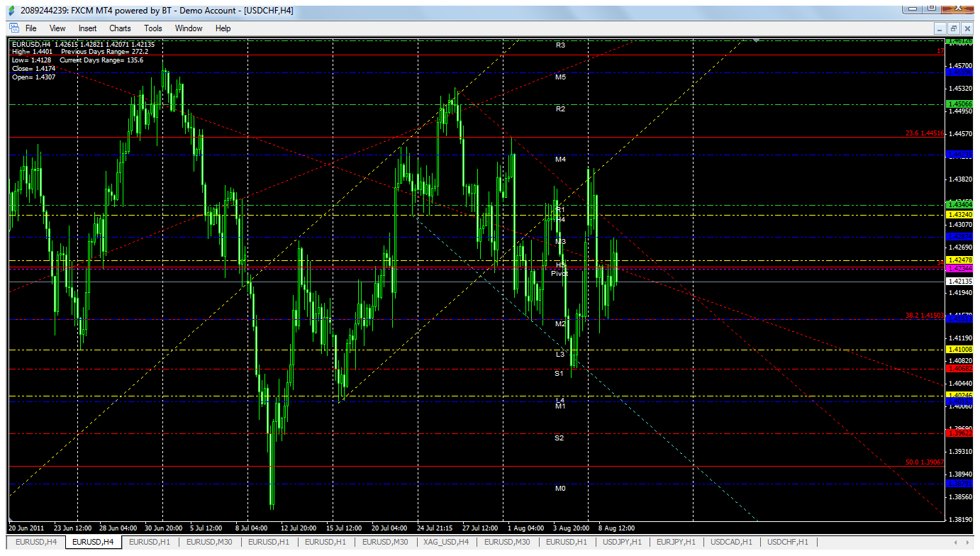980x556 pixels.
Task: Click the yellow 1.43240 price tag
Action: [959, 214]
